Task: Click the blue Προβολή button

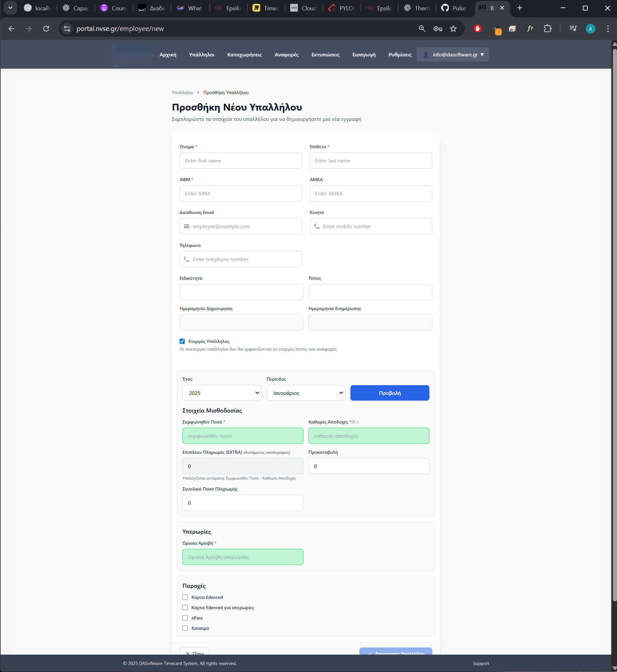Action: [x=390, y=393]
